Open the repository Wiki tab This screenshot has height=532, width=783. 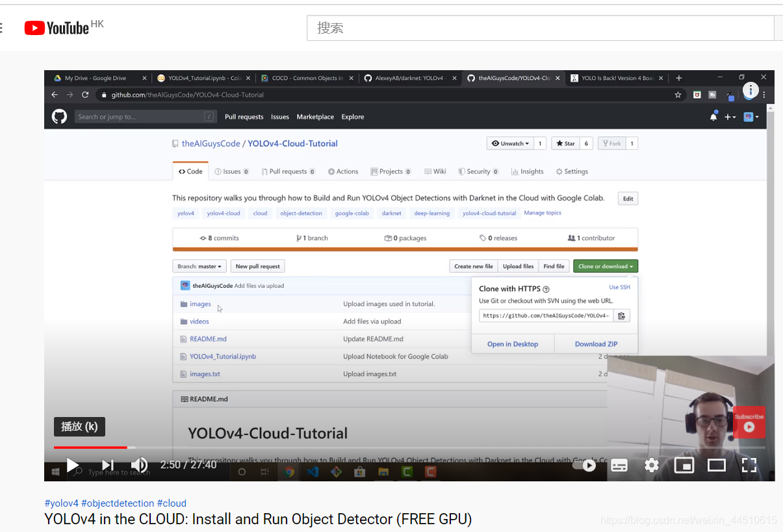point(435,171)
